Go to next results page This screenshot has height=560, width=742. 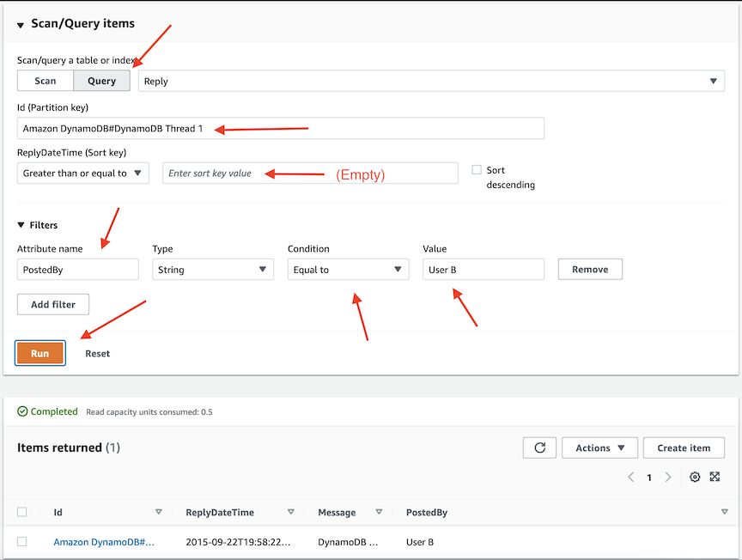point(667,478)
